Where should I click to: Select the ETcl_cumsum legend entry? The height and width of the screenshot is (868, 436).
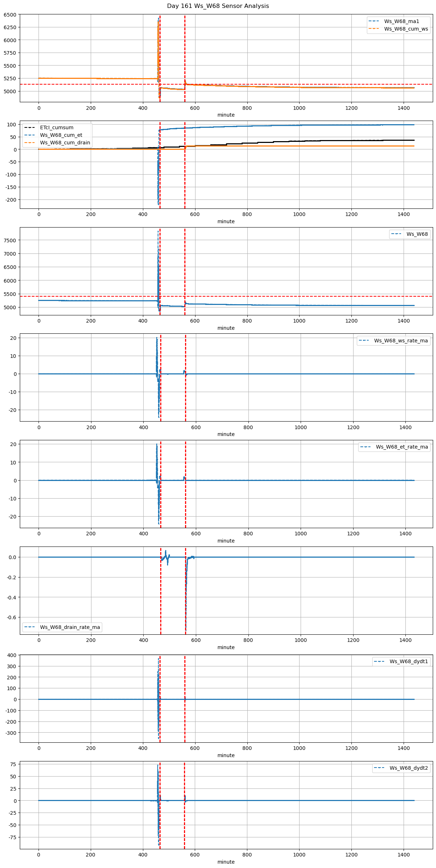click(x=57, y=127)
